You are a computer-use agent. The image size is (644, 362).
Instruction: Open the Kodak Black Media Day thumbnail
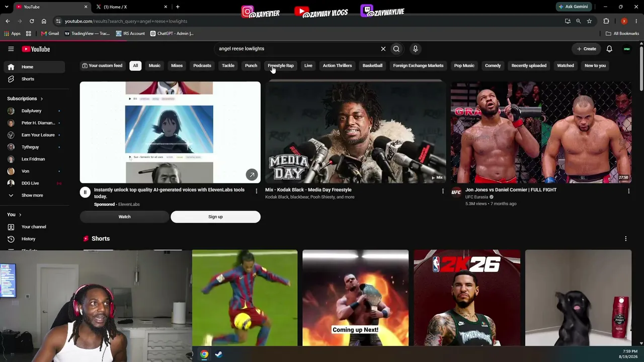[x=355, y=132]
